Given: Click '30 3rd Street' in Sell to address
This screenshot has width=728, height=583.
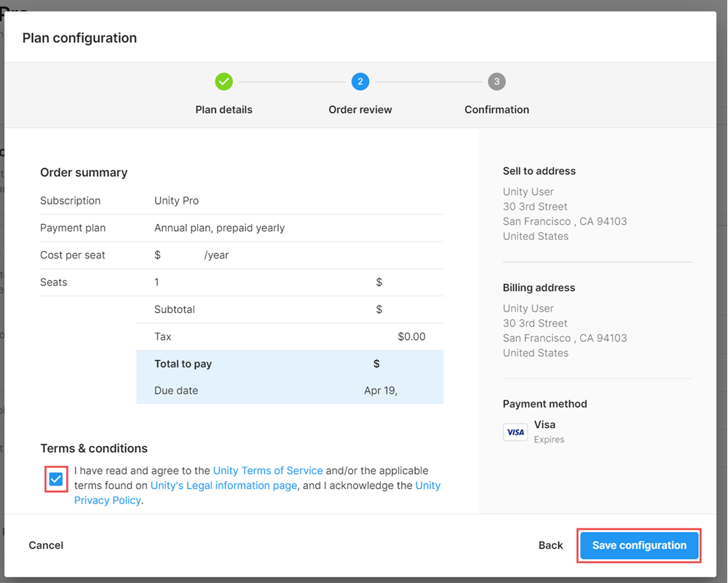Looking at the screenshot, I should click(x=535, y=207).
